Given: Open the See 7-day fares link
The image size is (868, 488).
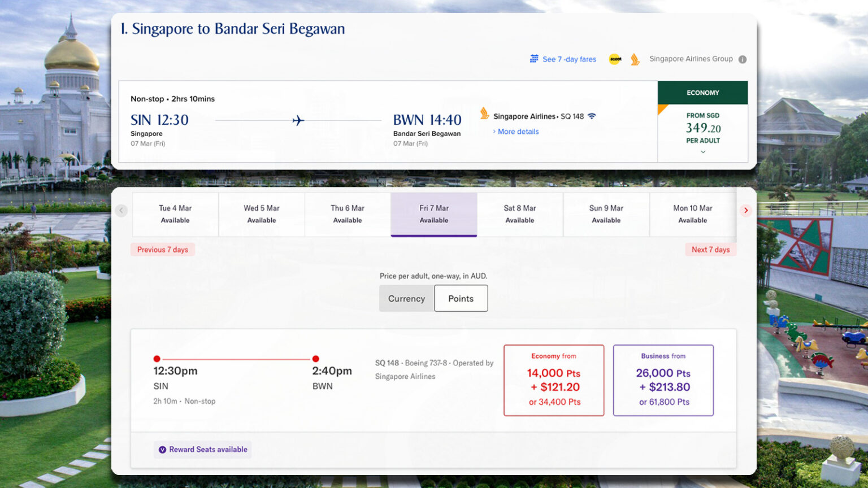Looking at the screenshot, I should click(569, 59).
